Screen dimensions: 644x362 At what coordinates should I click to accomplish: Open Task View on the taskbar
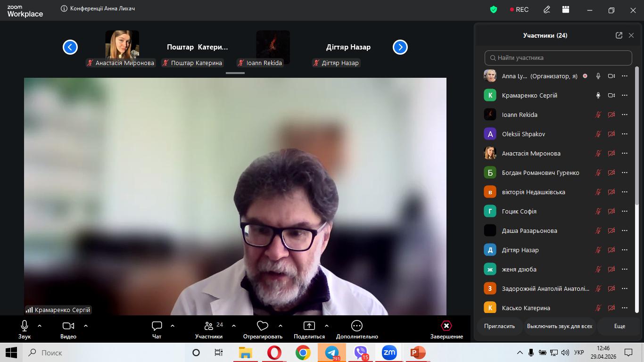click(x=219, y=353)
